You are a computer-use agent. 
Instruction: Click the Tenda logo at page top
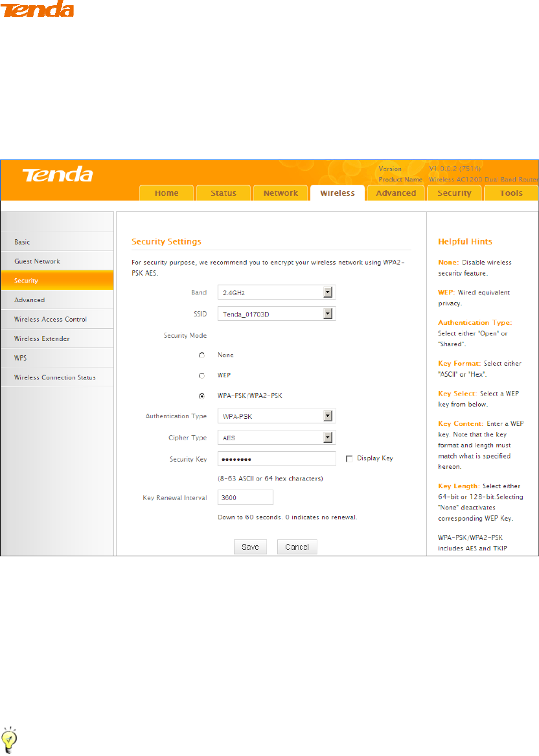37,8
